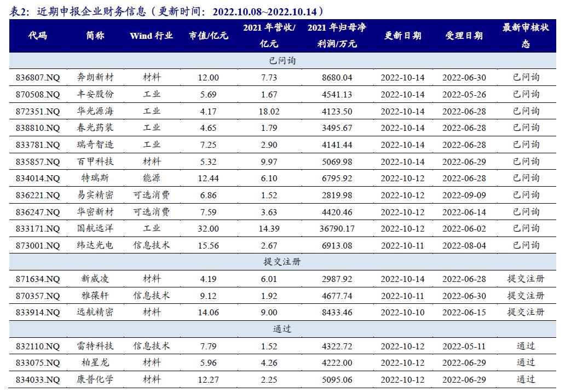Select company name 康普化学
Screen dimensions: 565x392
[x=95, y=380]
